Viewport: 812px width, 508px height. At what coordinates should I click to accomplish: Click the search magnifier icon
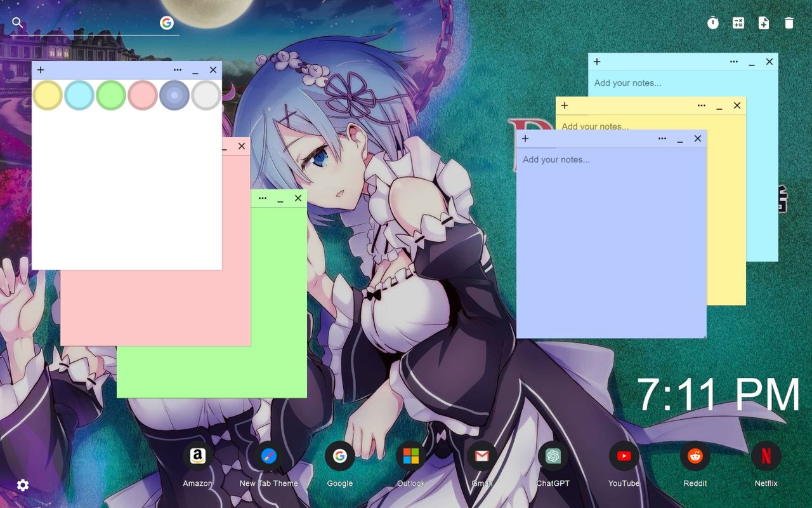tap(18, 23)
